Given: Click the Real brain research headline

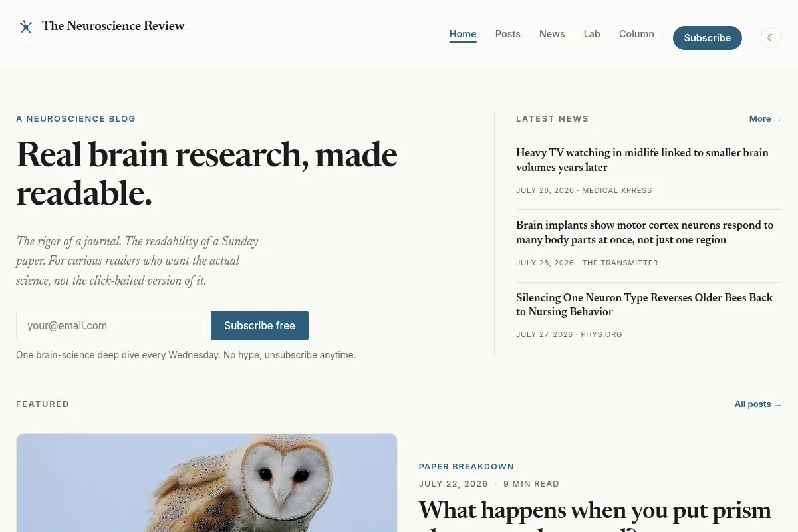Looking at the screenshot, I should (207, 174).
